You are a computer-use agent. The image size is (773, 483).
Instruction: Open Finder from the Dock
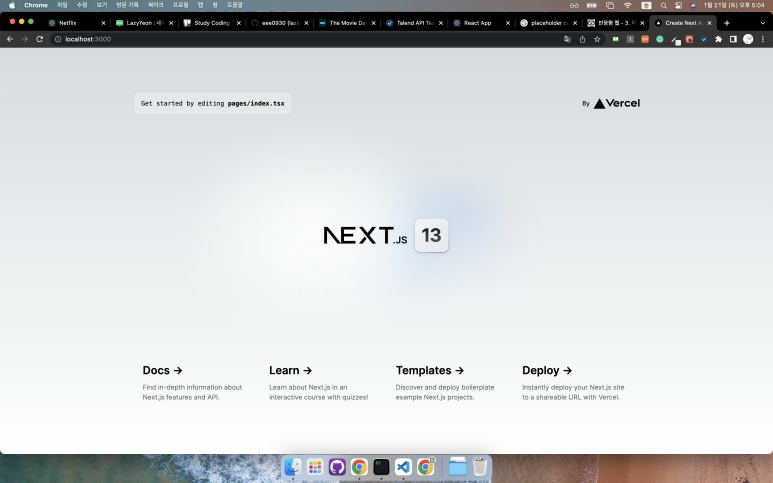tap(293, 467)
